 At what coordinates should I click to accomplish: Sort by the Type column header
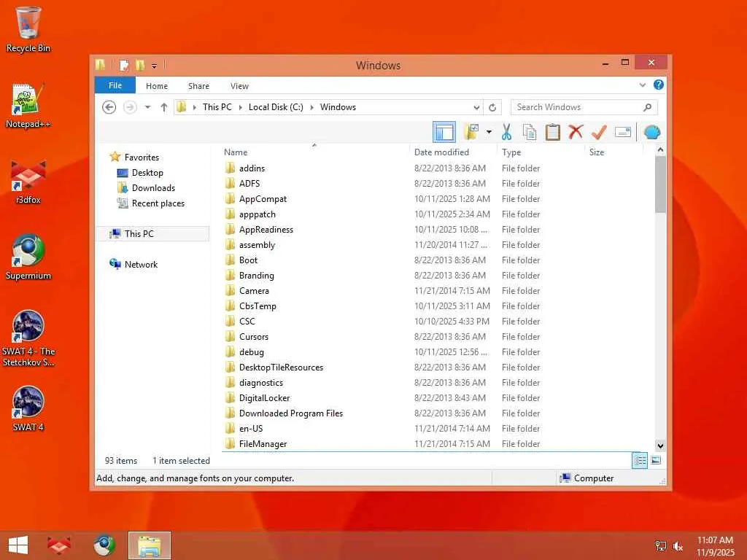pos(511,152)
